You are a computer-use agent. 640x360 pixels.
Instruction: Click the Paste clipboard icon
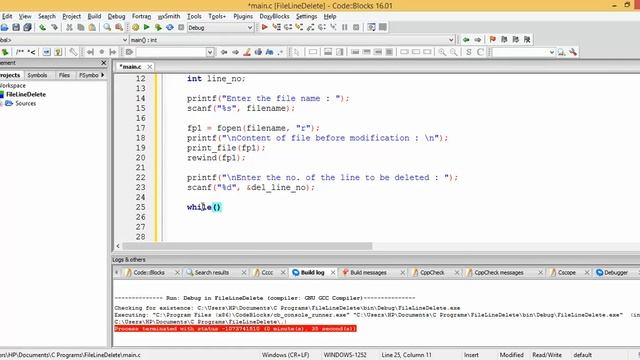point(92,27)
